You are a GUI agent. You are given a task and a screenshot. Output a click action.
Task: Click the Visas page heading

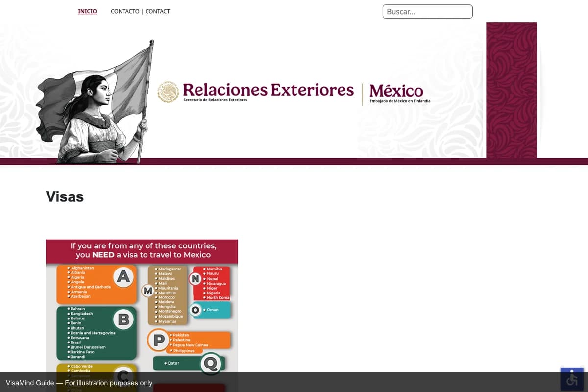click(x=65, y=197)
